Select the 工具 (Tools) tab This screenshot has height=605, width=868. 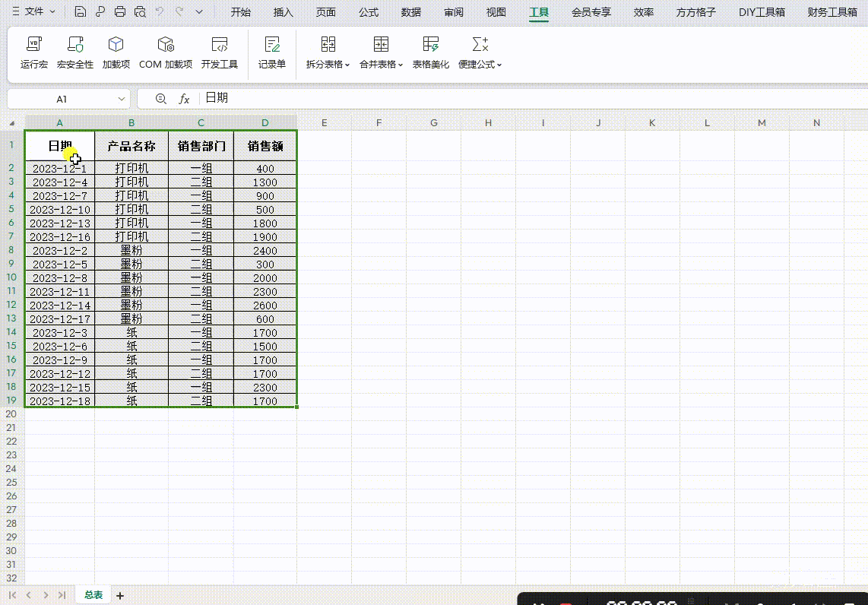[539, 12]
